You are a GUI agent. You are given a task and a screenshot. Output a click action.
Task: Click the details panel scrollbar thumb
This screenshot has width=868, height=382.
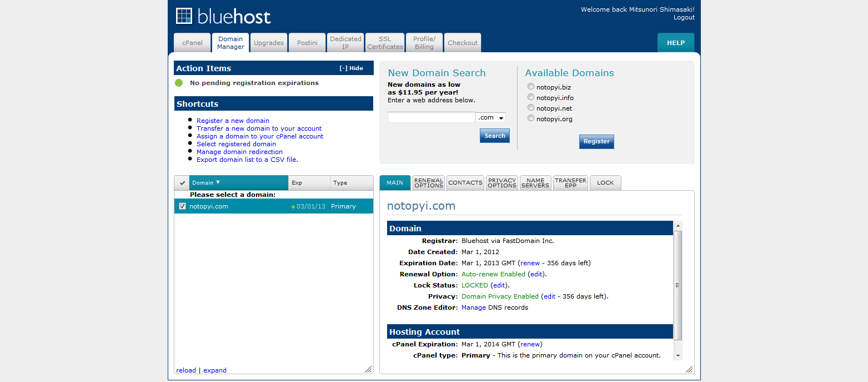click(678, 285)
